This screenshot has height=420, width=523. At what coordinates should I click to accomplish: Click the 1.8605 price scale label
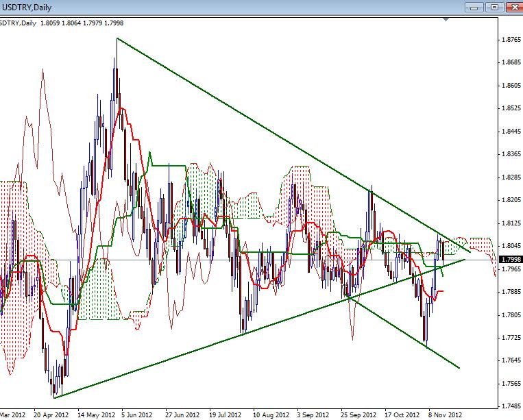[511, 86]
